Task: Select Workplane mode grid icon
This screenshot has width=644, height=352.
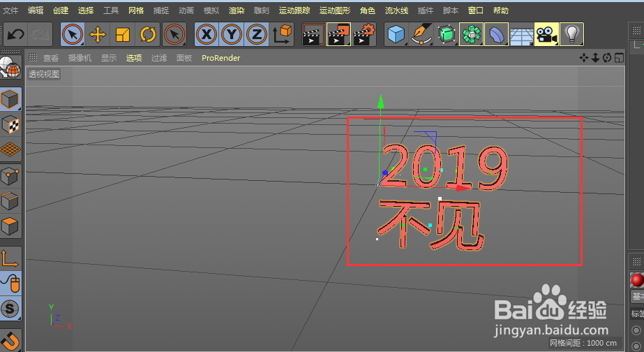Action: (x=10, y=149)
